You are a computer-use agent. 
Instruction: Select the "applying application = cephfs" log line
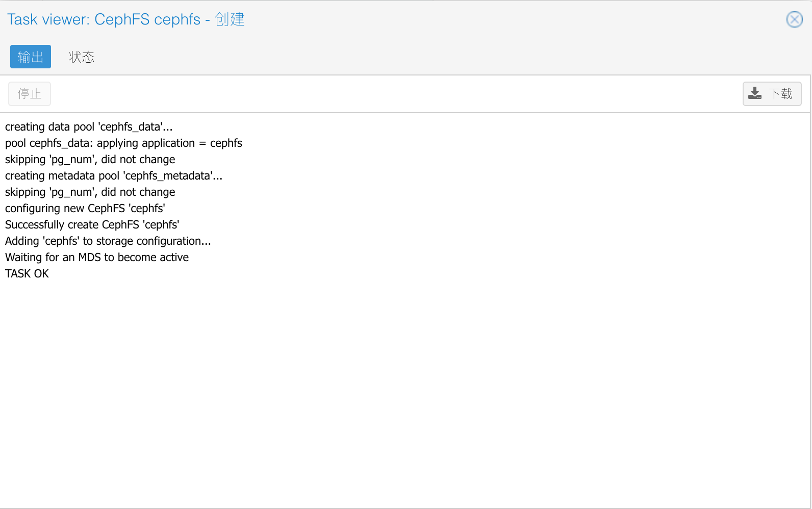[x=123, y=143]
